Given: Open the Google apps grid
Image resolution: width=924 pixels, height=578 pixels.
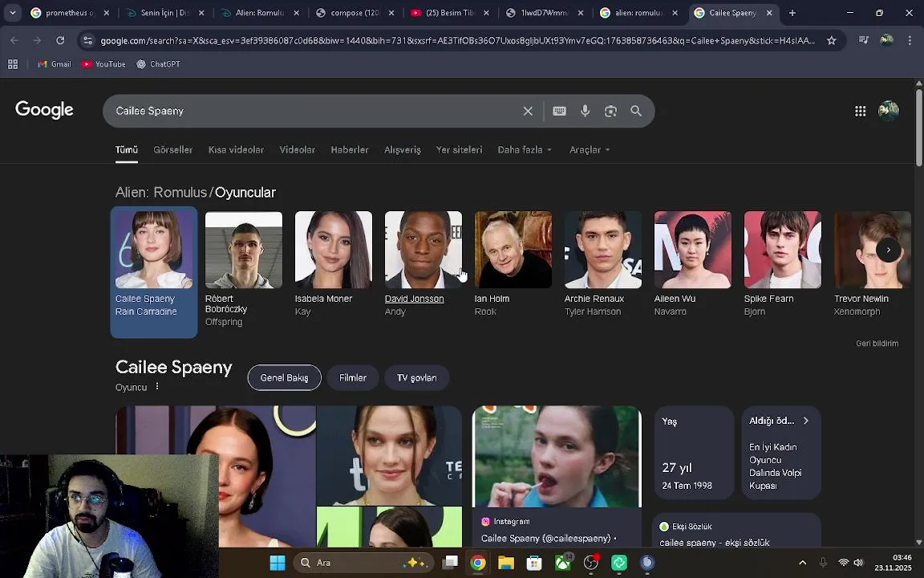Looking at the screenshot, I should tap(861, 111).
